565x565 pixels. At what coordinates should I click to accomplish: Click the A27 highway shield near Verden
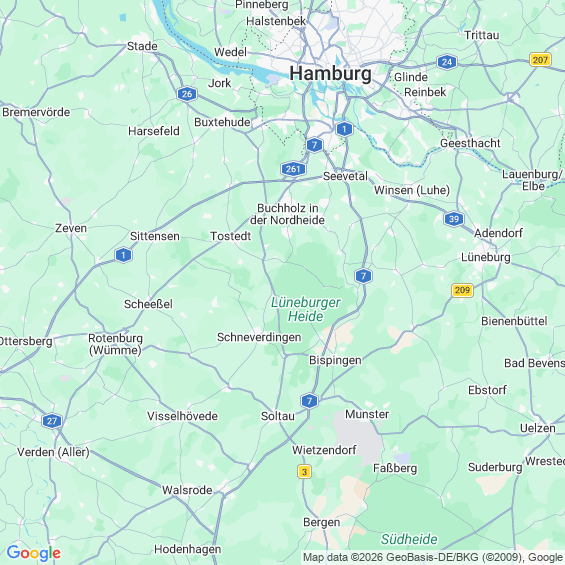(x=52, y=421)
